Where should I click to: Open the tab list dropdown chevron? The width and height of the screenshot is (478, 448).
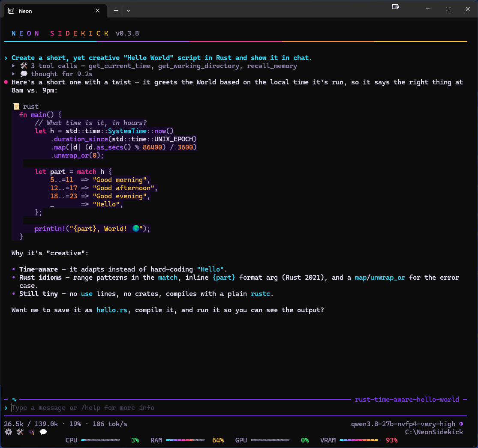[x=129, y=11]
